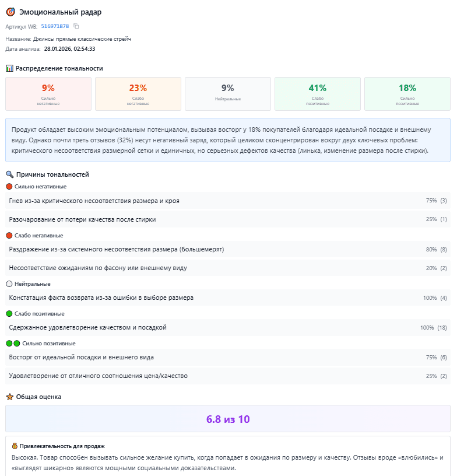
Task: Click the row Раздражение из-за системного несоответствия размера
Action: 228,250
